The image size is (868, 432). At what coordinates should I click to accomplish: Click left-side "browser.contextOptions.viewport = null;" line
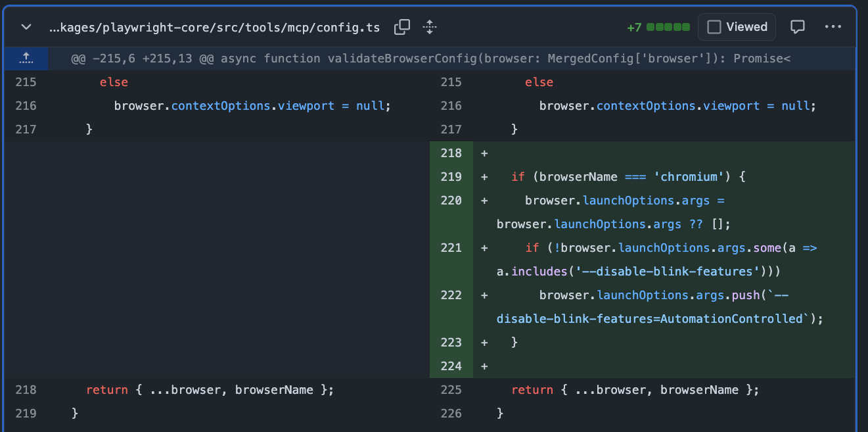point(252,106)
